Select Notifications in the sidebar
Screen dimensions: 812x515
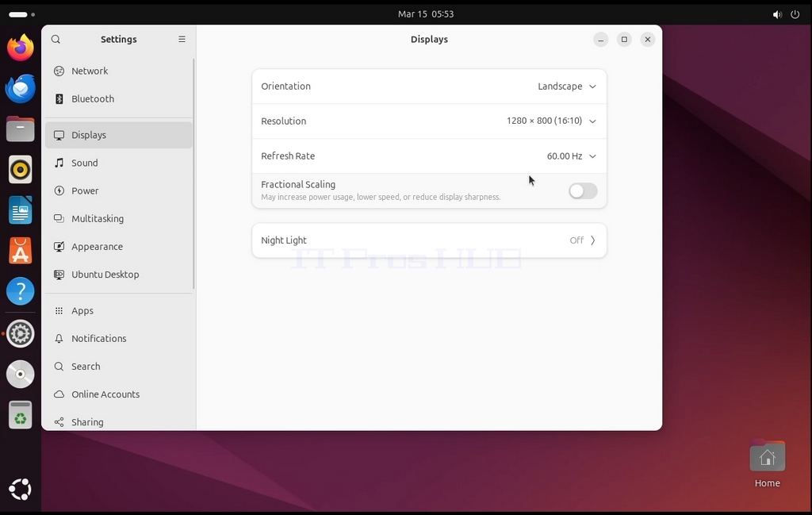(x=119, y=338)
